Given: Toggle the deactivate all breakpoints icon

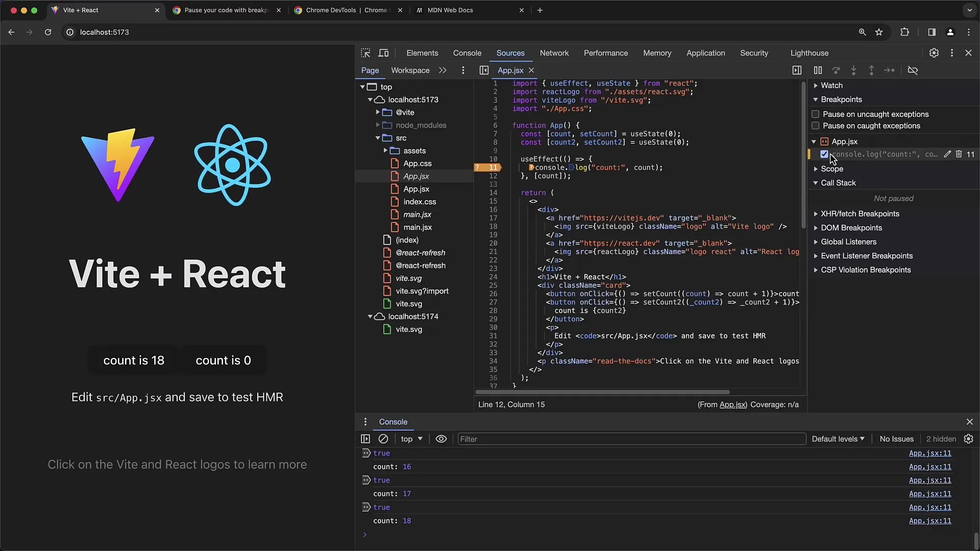Looking at the screenshot, I should pos(913,70).
